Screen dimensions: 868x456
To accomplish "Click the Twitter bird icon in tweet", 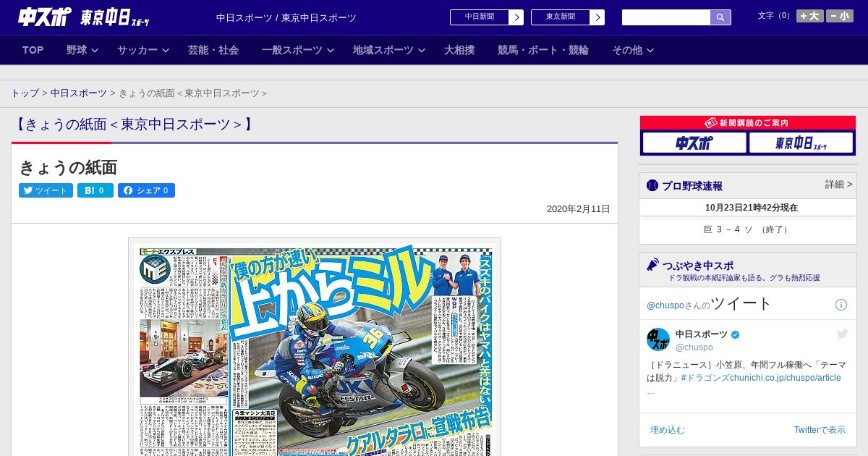I will [x=842, y=334].
